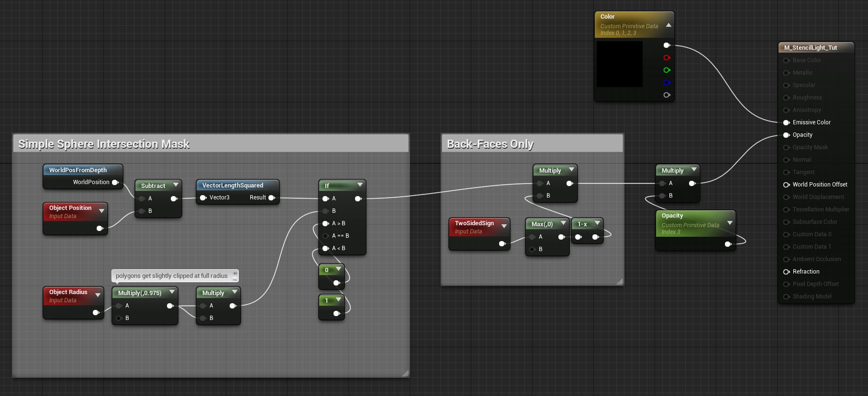
Task: Select the M_StencilLight_Tut node header
Action: [811, 48]
